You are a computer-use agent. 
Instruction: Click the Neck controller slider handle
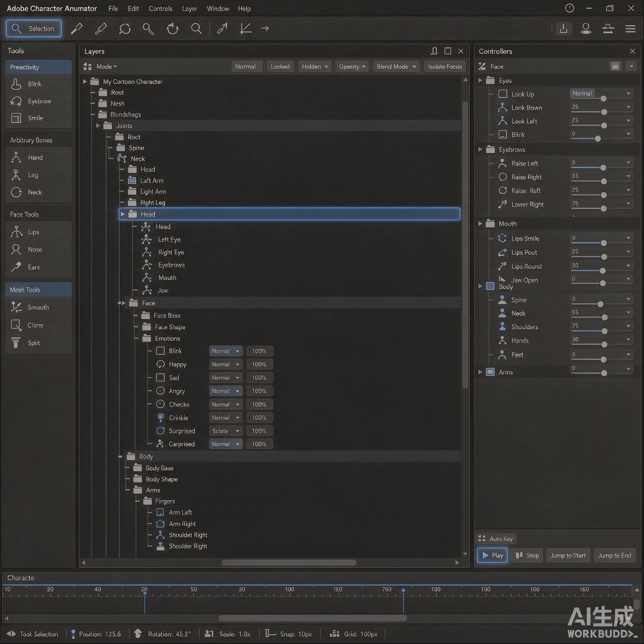[x=604, y=317]
